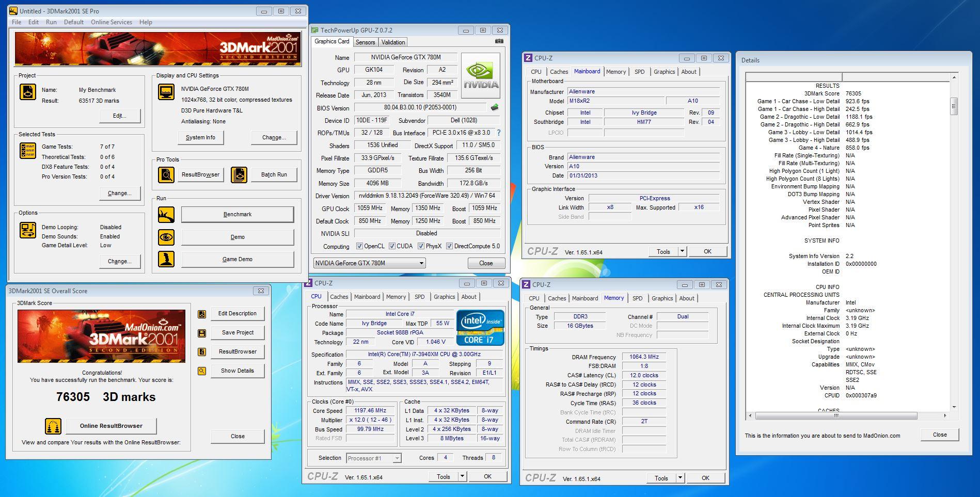Click the Game Demo joystick icon
Viewport: 980px width, 497px height.
coord(166,259)
